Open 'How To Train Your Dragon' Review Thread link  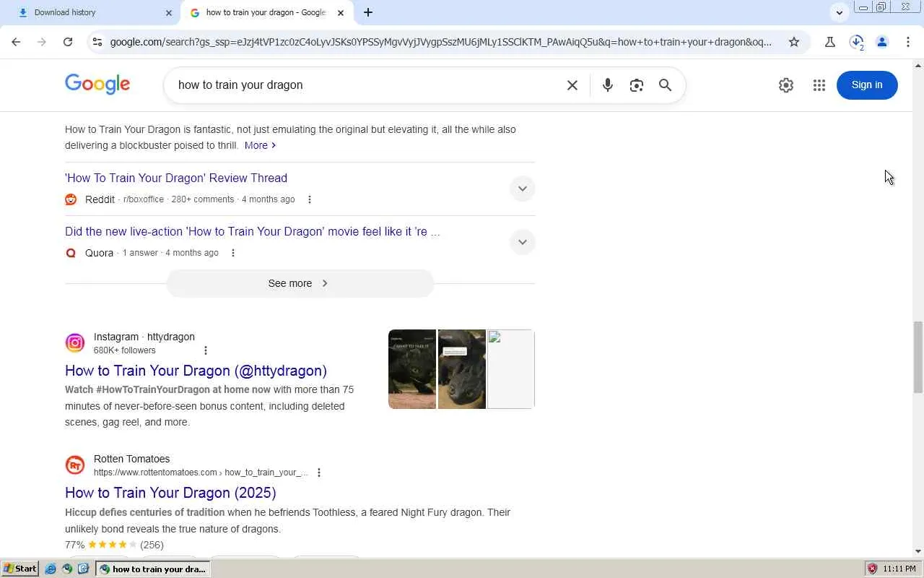[x=176, y=178]
